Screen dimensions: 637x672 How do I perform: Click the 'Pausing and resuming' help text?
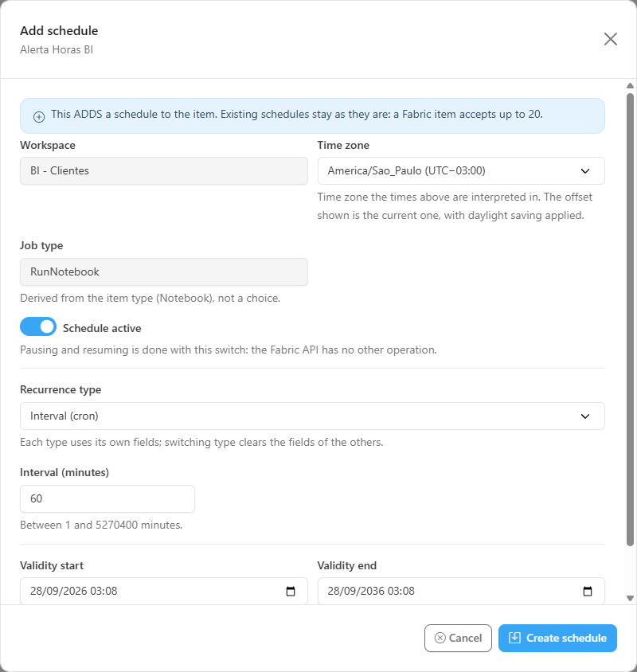229,350
